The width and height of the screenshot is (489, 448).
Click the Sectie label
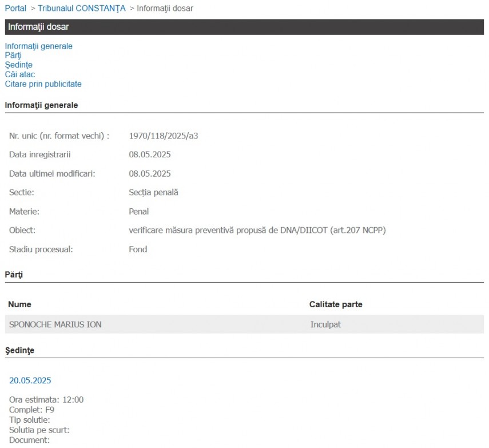click(22, 192)
